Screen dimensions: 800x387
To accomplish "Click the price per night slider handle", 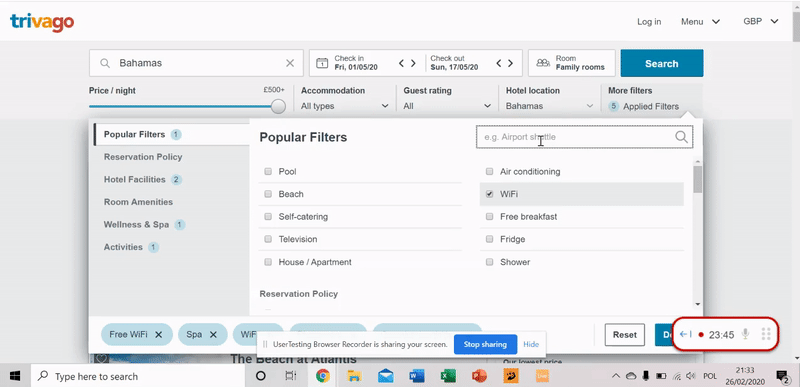I will click(x=278, y=106).
